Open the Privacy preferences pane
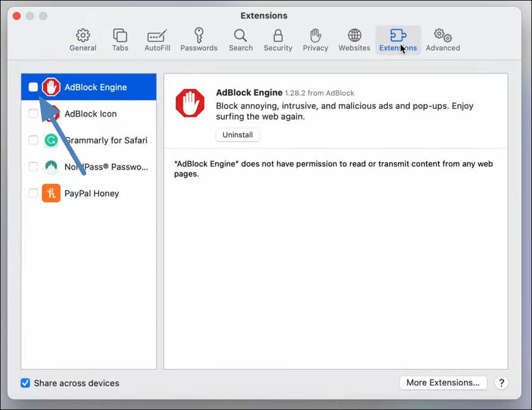The image size is (532, 410). click(x=315, y=39)
